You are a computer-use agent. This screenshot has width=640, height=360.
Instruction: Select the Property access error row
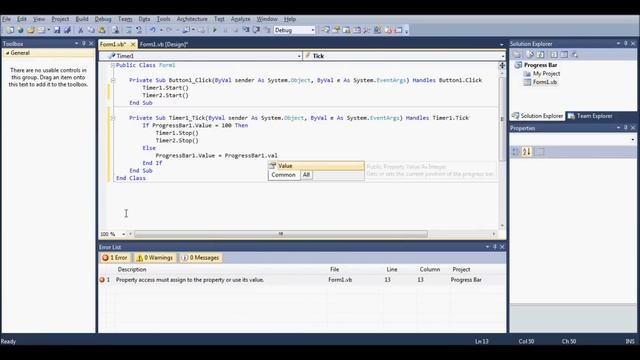coord(302,280)
